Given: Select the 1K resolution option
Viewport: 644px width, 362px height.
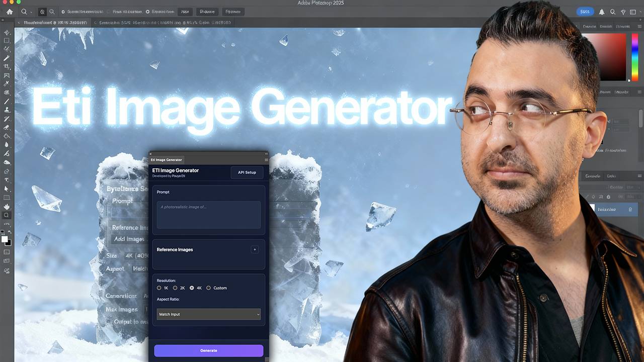Looking at the screenshot, I should click(159, 288).
